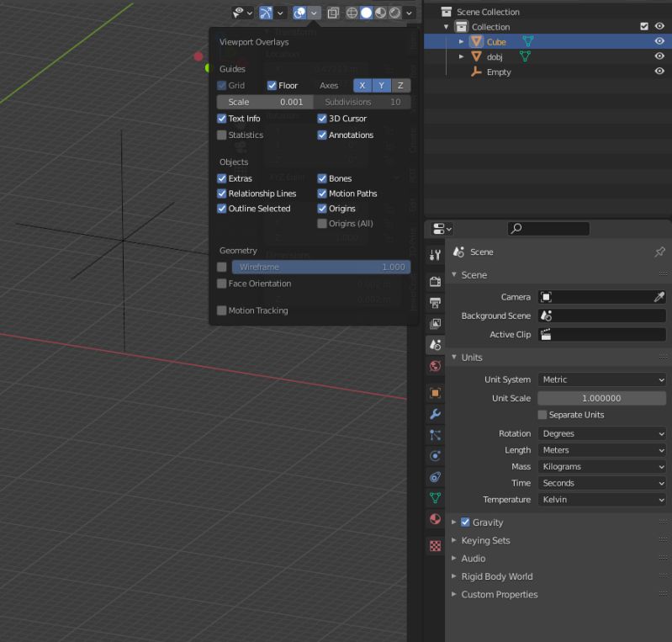The image size is (672, 642).
Task: Switch to Rendered shading mode
Action: click(x=395, y=13)
